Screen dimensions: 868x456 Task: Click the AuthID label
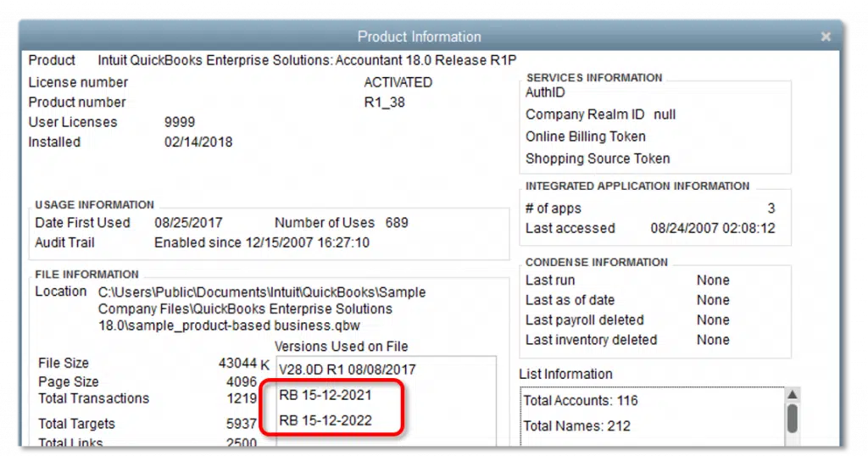click(x=545, y=92)
